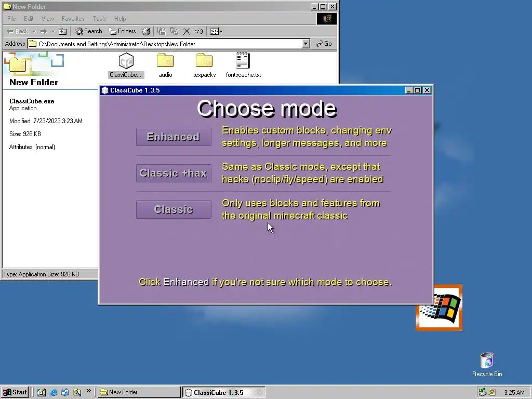Click the New Folder title bar folder icon
This screenshot has width=532, height=399.
coord(7,6)
